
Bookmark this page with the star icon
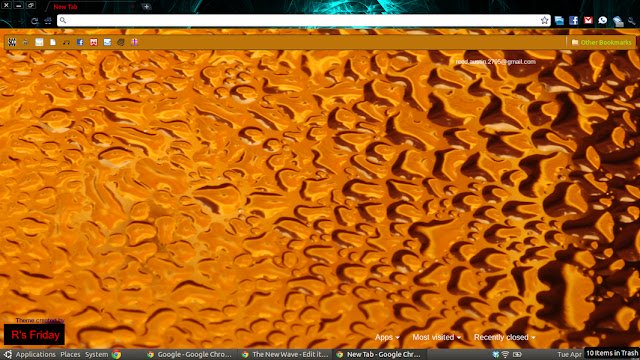(544, 20)
